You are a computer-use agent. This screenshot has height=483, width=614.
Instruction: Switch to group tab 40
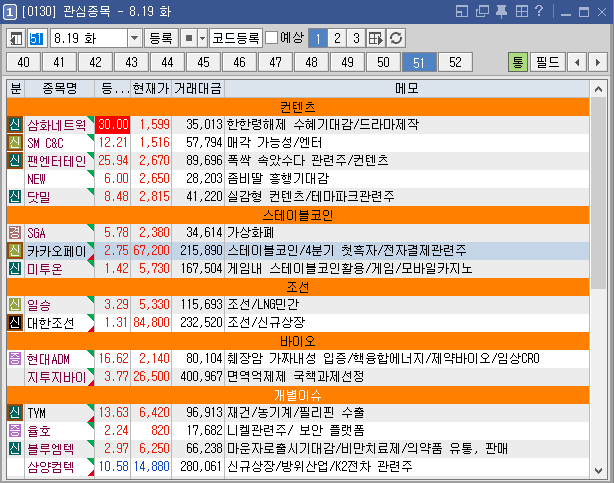pos(23,62)
